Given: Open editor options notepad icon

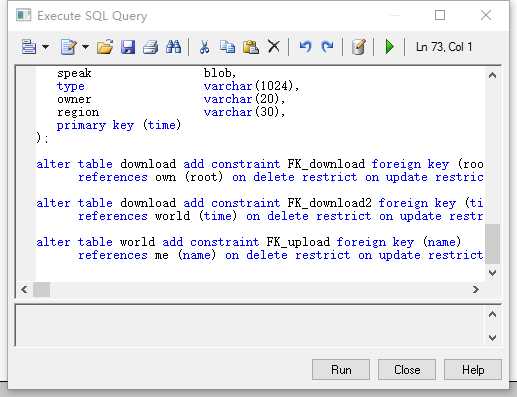Looking at the screenshot, I should click(x=359, y=47).
